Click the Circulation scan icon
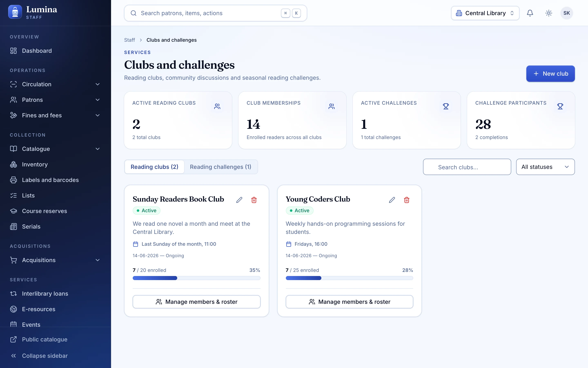This screenshot has width=588, height=368. pos(14,84)
